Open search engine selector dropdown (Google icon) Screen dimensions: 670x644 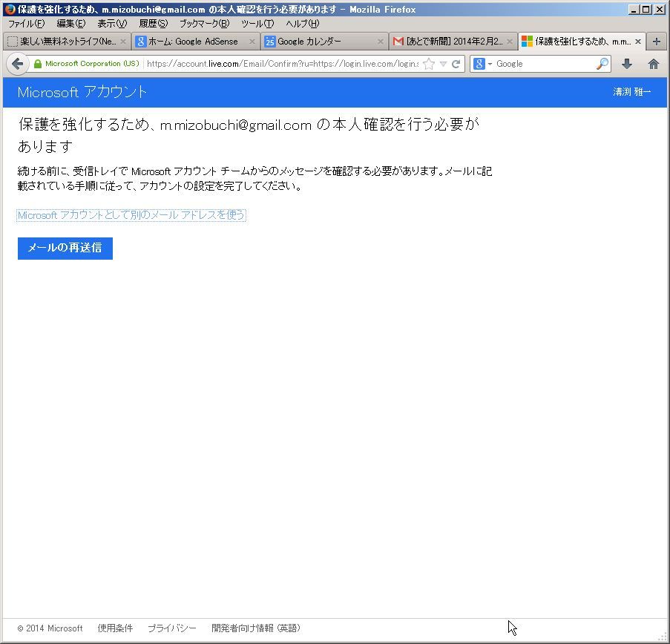tap(483, 64)
